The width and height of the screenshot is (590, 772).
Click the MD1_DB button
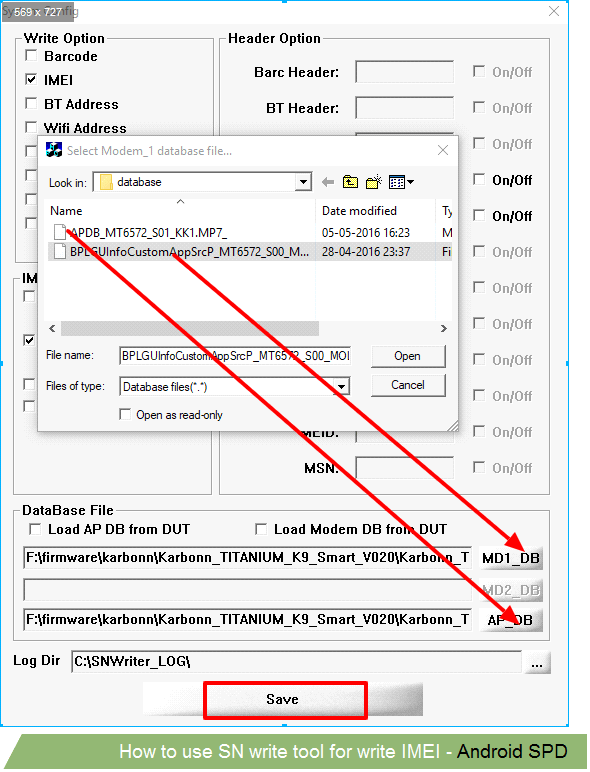[x=511, y=558]
